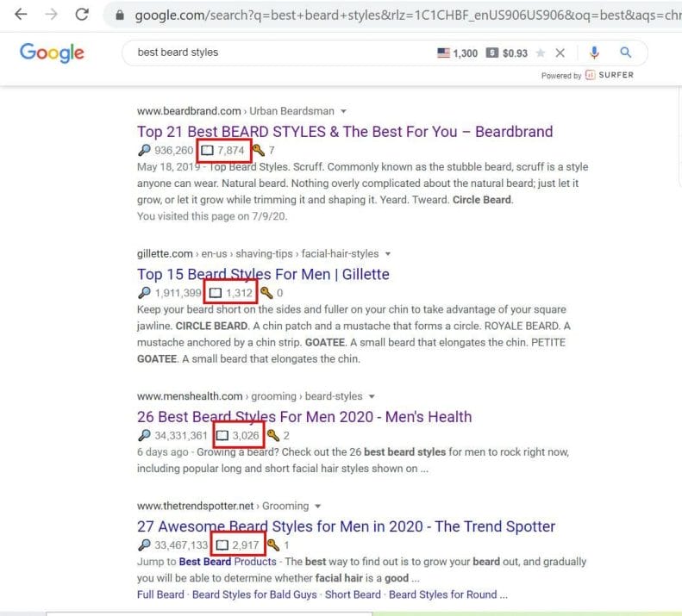
Task: Click the Google logo
Action: 52,53
